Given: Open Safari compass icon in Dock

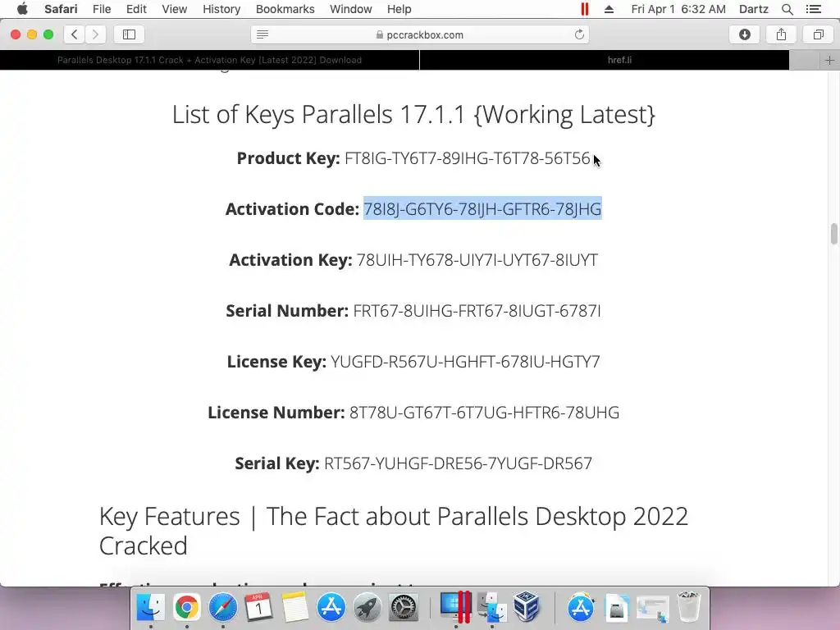Looking at the screenshot, I should click(222, 607).
